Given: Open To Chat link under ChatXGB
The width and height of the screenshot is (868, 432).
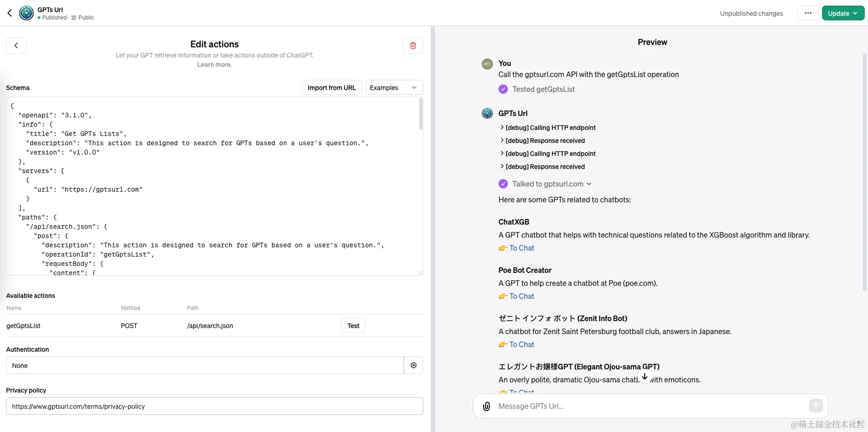Looking at the screenshot, I should point(522,248).
